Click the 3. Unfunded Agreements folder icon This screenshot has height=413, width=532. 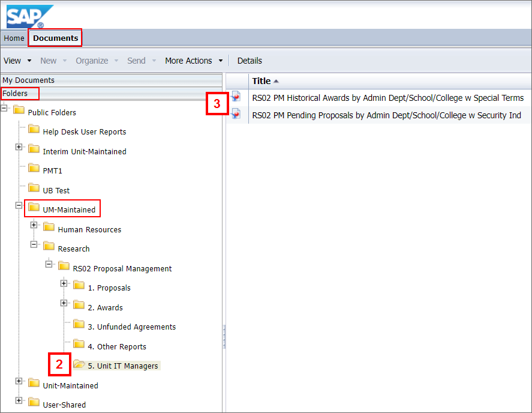79,324
